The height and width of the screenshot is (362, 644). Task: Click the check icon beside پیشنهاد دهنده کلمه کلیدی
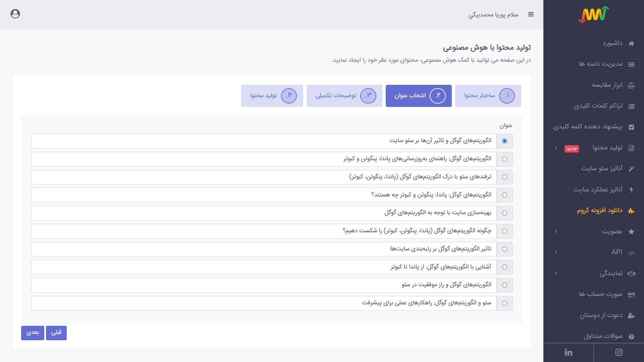click(631, 127)
